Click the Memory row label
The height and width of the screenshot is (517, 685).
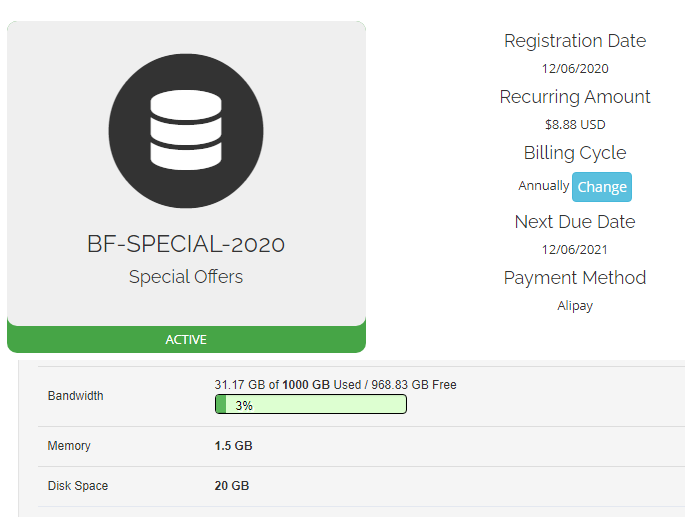pos(69,446)
